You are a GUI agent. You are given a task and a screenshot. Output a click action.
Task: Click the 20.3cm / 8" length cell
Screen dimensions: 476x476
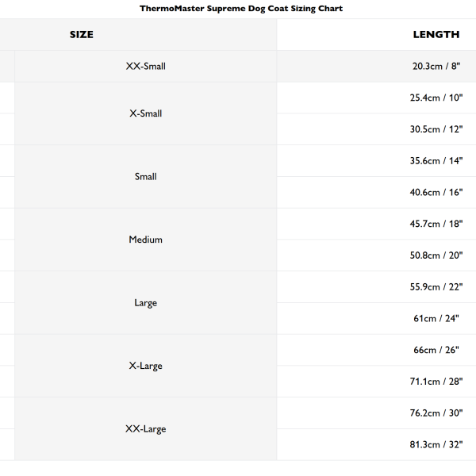[x=436, y=67]
